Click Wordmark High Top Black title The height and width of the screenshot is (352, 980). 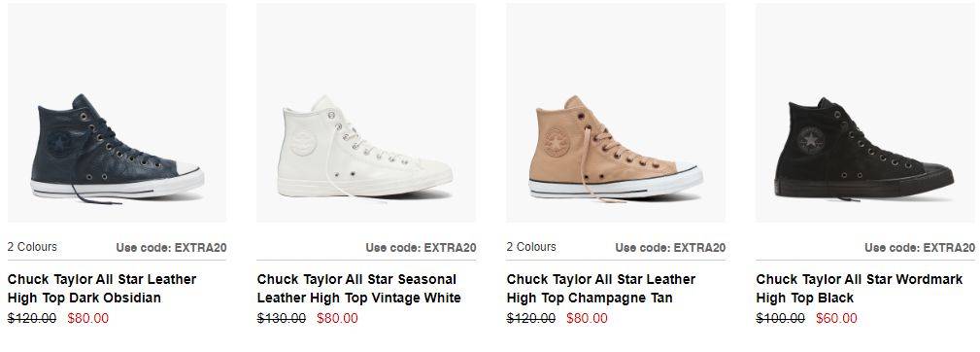[860, 288]
